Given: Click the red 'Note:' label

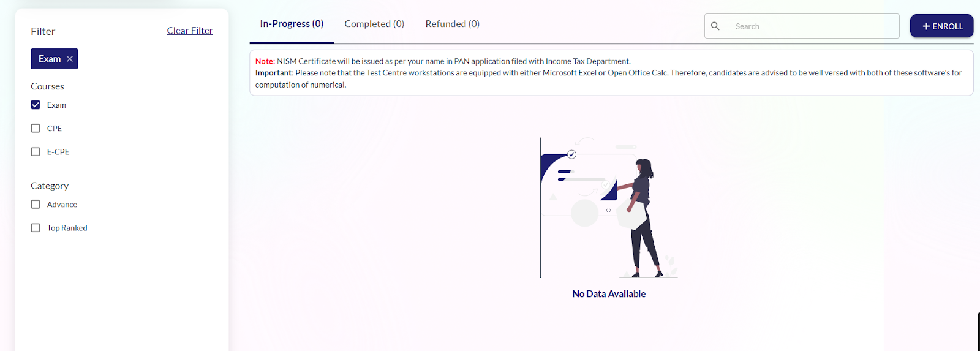Looking at the screenshot, I should [265, 61].
